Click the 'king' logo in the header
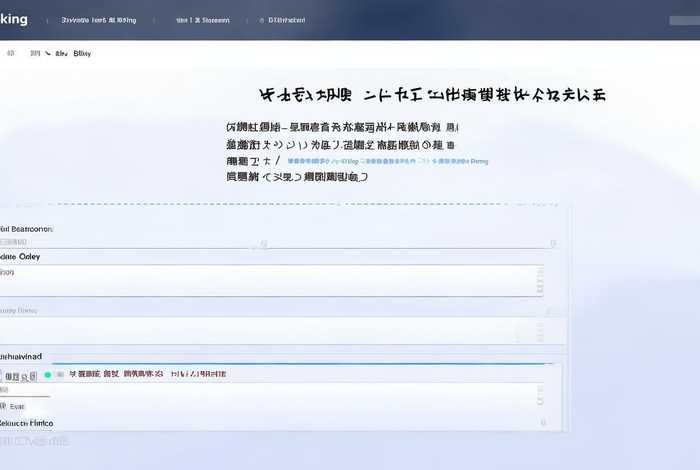700x470 pixels. click(x=14, y=19)
